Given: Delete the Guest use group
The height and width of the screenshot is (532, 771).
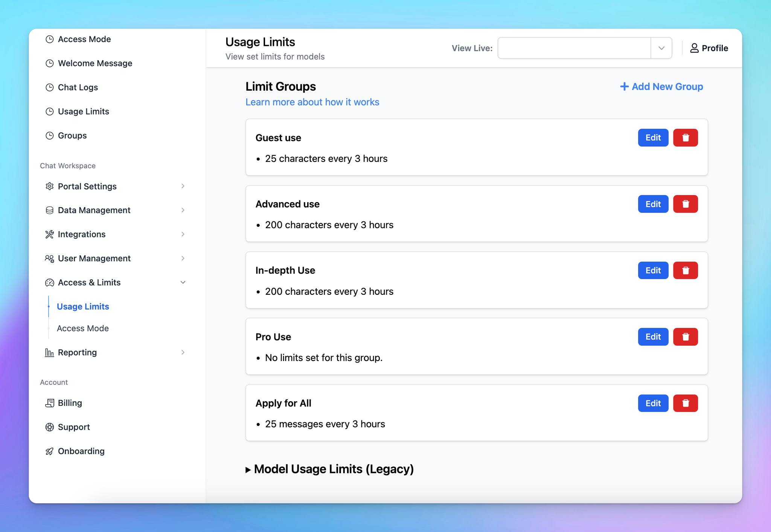Looking at the screenshot, I should click(x=685, y=137).
